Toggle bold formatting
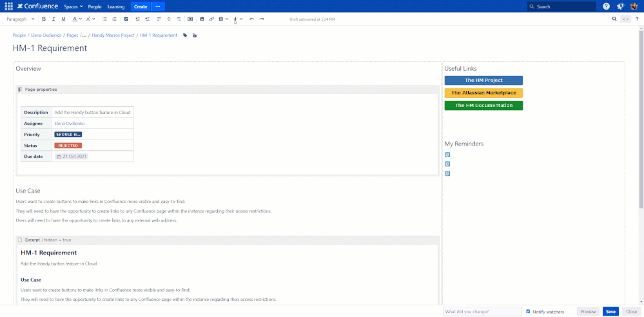This screenshot has width=644, height=317. tap(44, 19)
